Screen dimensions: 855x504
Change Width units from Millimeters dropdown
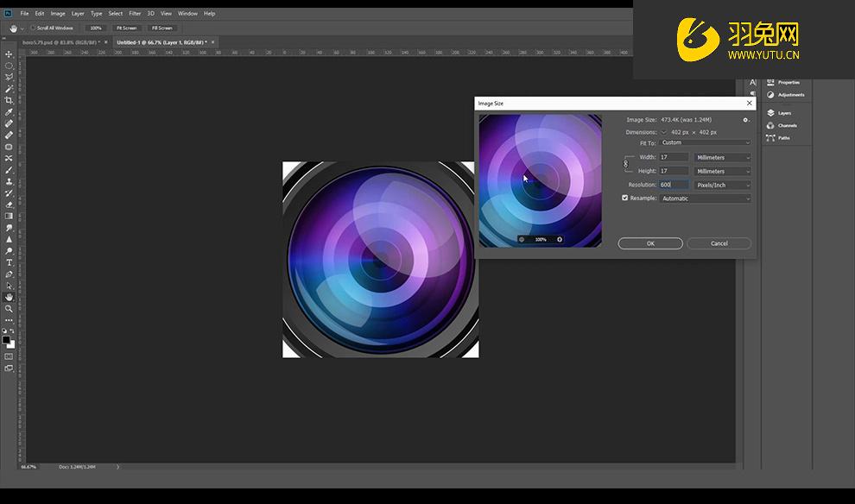(x=723, y=158)
